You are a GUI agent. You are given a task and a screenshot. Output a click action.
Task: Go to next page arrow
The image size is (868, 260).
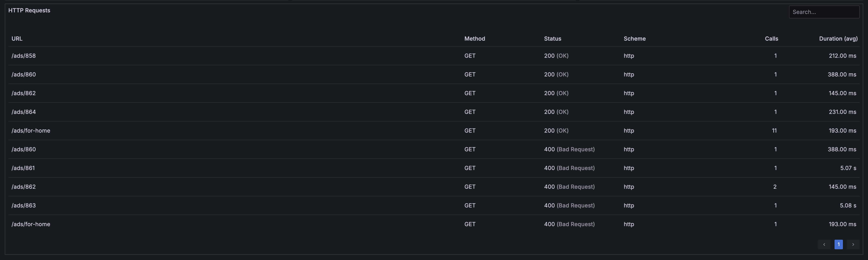point(853,244)
